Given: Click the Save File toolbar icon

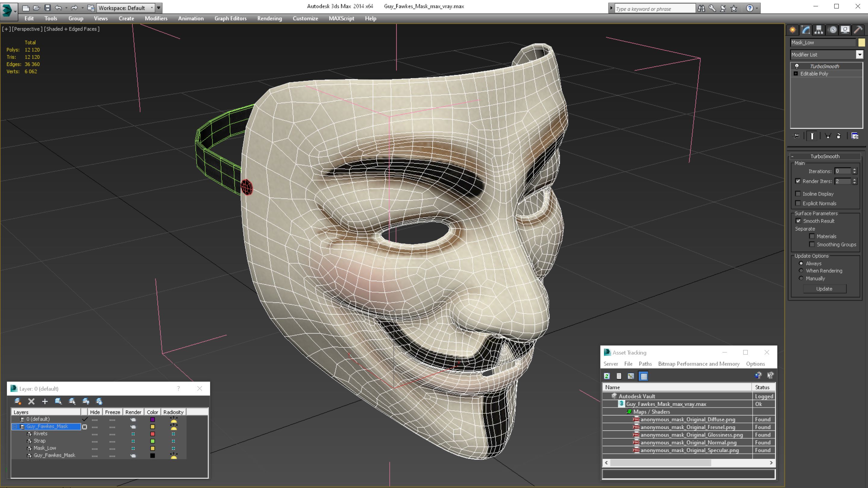Looking at the screenshot, I should tap(48, 8).
